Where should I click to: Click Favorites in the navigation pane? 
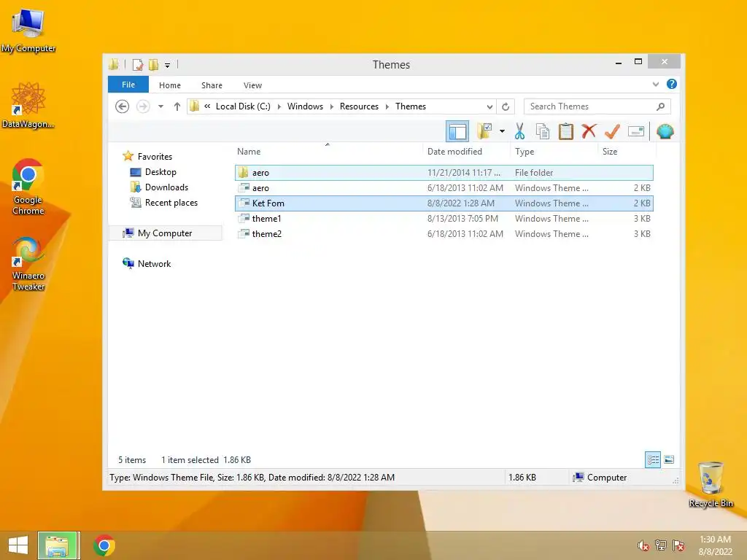(155, 157)
